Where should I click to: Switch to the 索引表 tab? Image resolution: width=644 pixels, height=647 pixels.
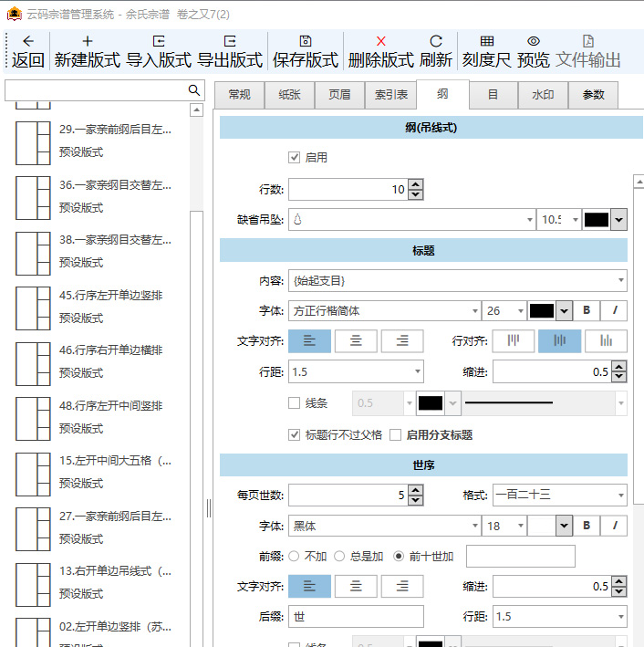(x=391, y=95)
